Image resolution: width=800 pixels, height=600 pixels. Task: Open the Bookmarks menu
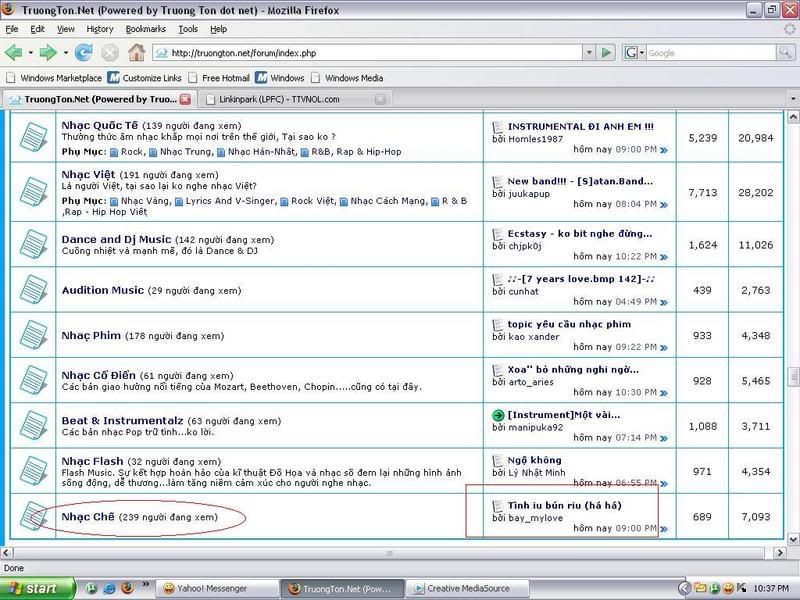point(146,29)
